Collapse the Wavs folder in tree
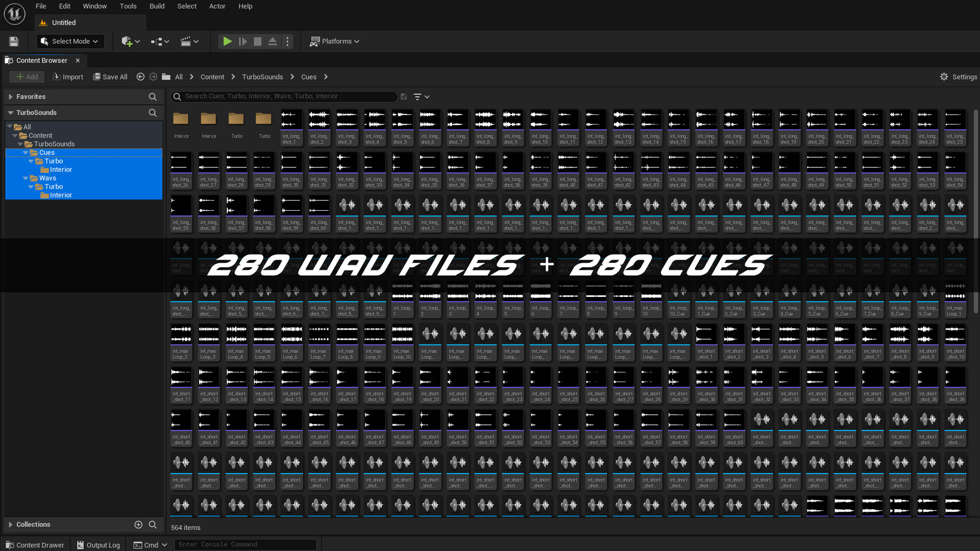The height and width of the screenshot is (551, 980). [26, 178]
